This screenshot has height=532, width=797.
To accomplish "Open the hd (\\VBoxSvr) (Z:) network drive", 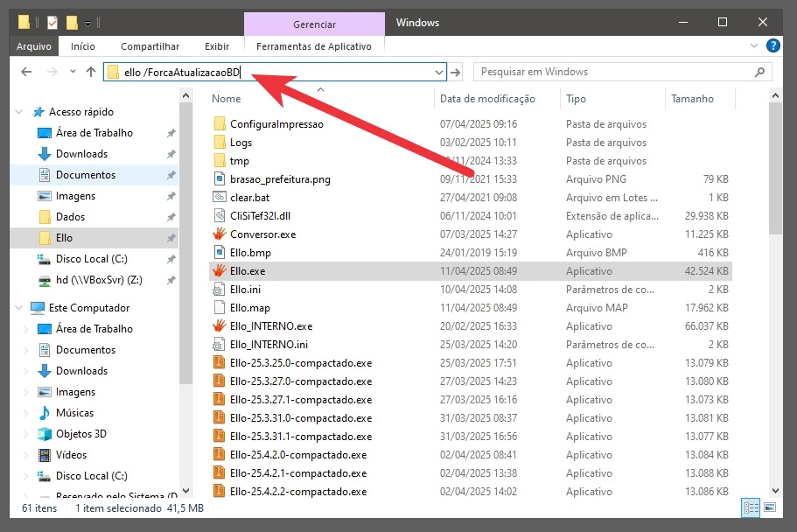I will click(99, 280).
